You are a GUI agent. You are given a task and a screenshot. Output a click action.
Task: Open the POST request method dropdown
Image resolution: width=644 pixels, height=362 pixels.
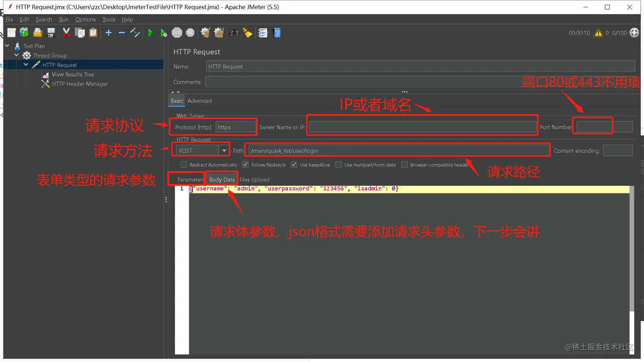[x=224, y=151]
